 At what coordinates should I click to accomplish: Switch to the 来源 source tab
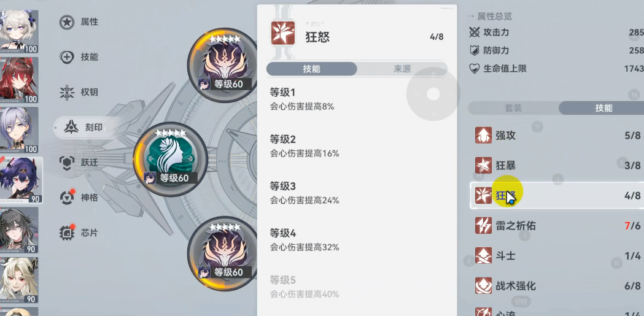[402, 69]
